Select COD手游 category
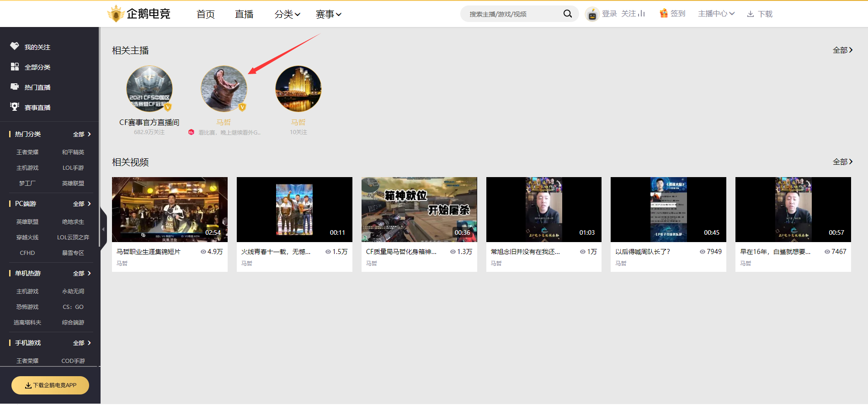This screenshot has width=868, height=405. [x=73, y=361]
